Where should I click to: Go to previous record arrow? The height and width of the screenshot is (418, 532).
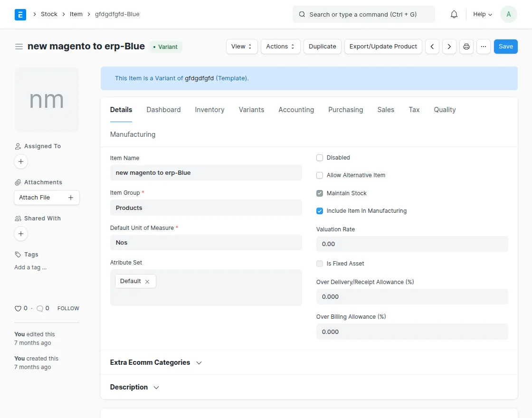click(432, 46)
